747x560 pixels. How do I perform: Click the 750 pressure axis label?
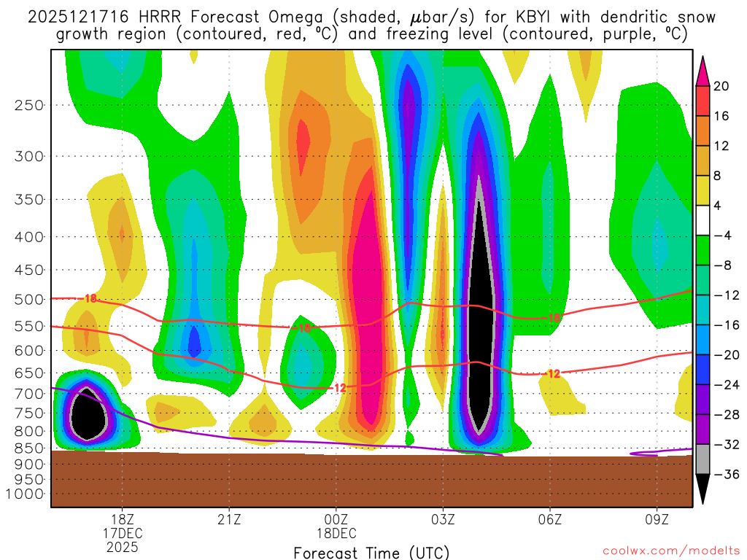[x=29, y=413]
